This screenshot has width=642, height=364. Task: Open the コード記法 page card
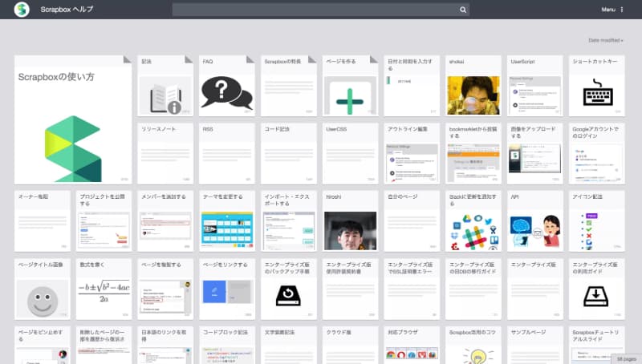click(x=289, y=153)
